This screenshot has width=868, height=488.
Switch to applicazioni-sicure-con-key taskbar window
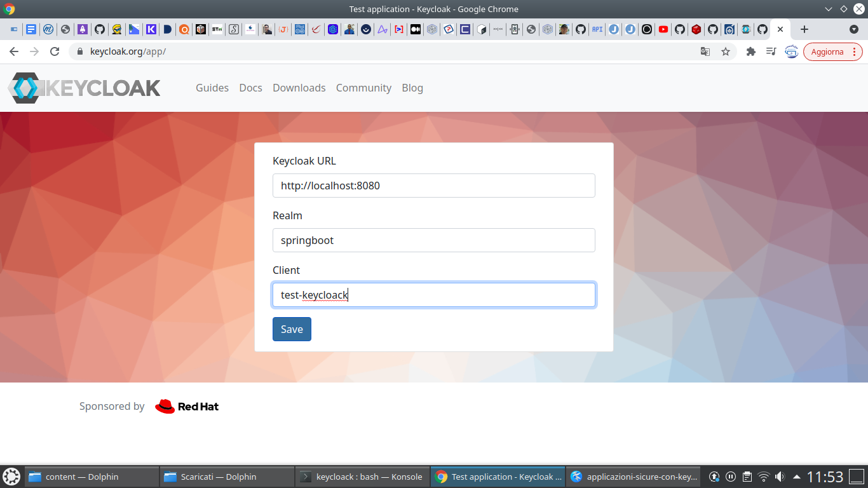click(x=633, y=477)
